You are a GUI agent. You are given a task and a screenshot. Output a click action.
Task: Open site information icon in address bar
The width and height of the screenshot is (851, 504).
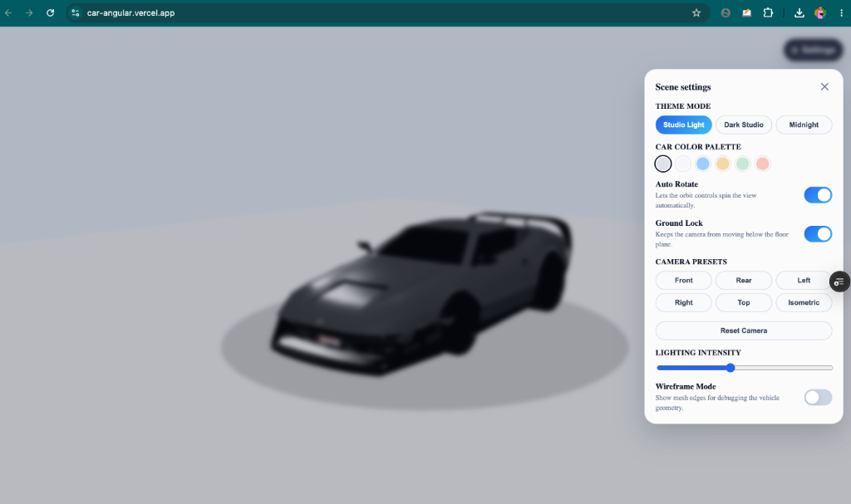(x=76, y=13)
